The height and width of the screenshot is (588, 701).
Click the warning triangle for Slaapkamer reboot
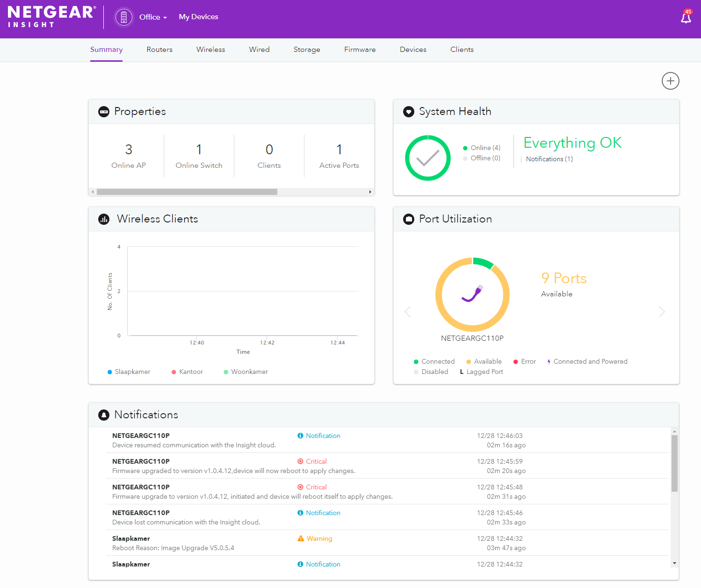click(301, 538)
